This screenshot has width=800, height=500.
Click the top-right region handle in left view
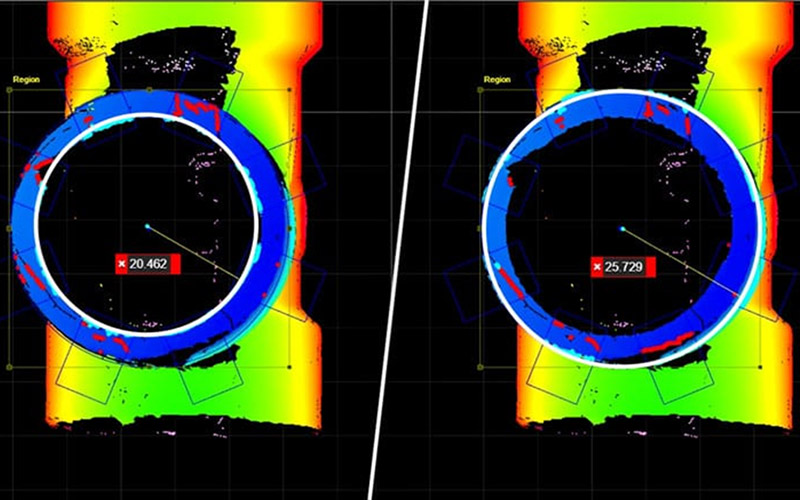290,89
